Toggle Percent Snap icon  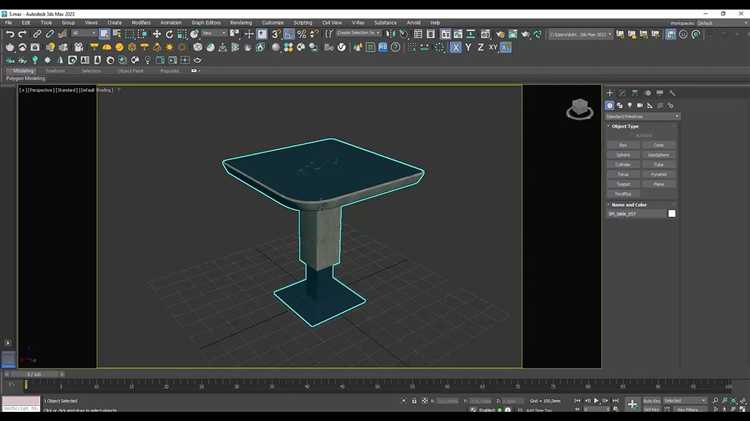[x=301, y=34]
